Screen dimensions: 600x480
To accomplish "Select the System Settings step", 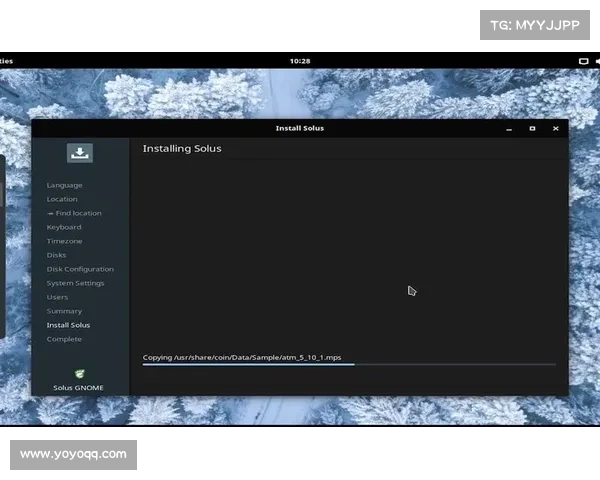I will 74,283.
